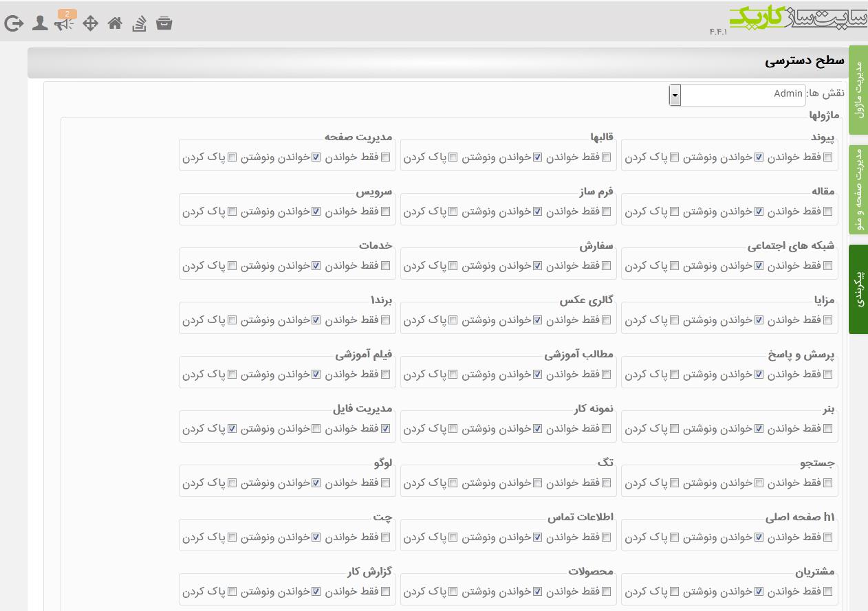The image size is (868, 611).
Task: Check پاک کردن for مدیریت صفحه
Action: (x=232, y=157)
